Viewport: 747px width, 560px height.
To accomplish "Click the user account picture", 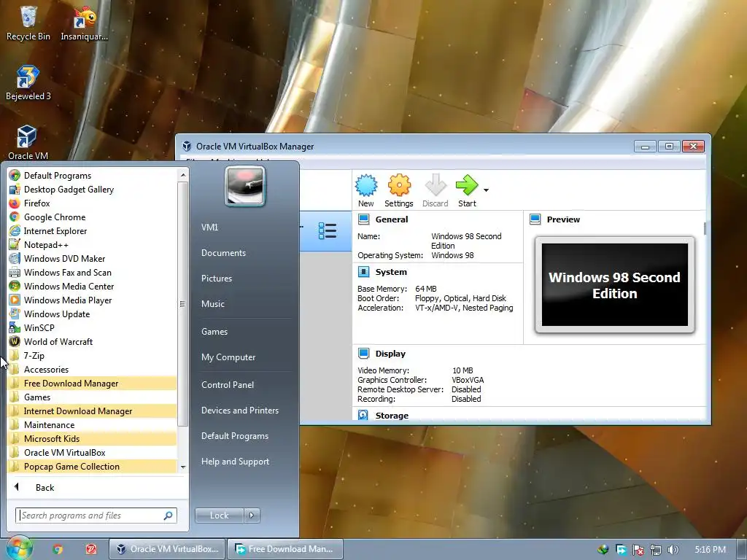I will coord(245,186).
